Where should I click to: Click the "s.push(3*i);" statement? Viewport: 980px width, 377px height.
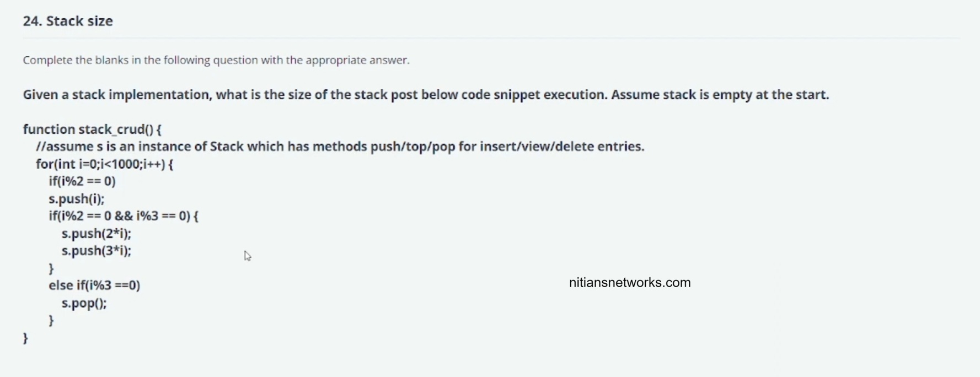coord(97,251)
